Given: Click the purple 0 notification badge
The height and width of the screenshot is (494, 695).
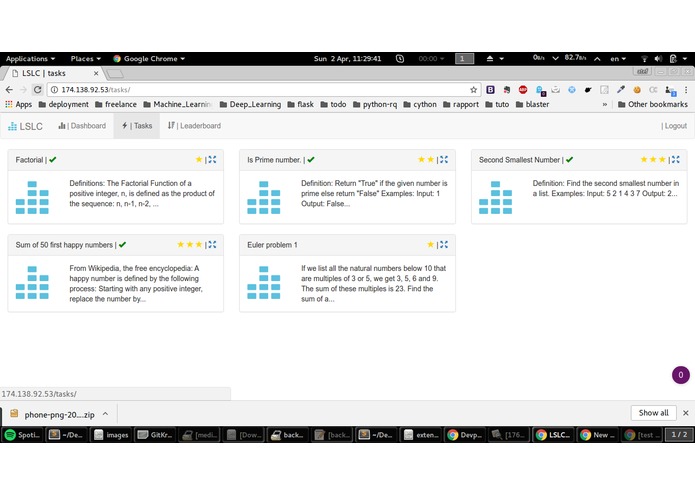Looking at the screenshot, I should coord(681,375).
